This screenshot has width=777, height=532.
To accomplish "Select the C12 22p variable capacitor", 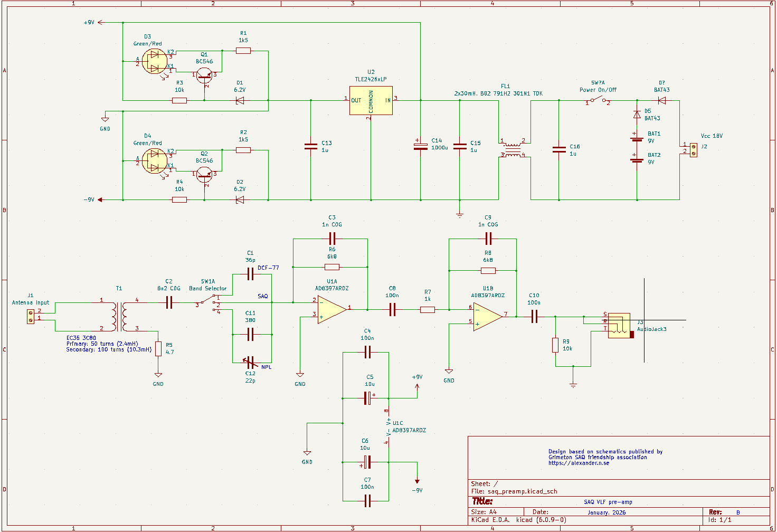I will click(x=251, y=362).
